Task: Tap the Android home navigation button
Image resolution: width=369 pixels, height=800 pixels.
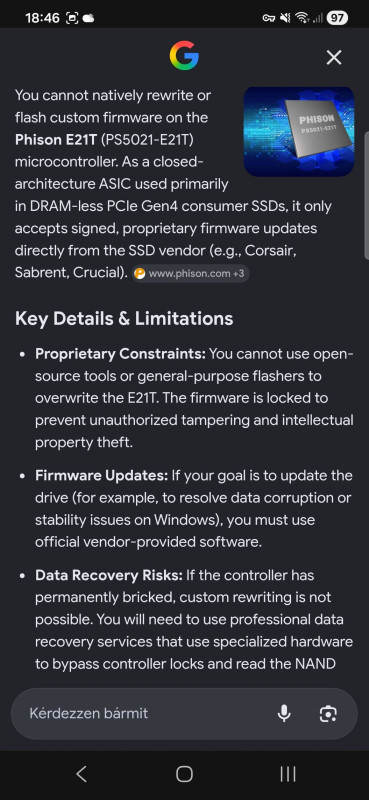Action: (x=184, y=774)
